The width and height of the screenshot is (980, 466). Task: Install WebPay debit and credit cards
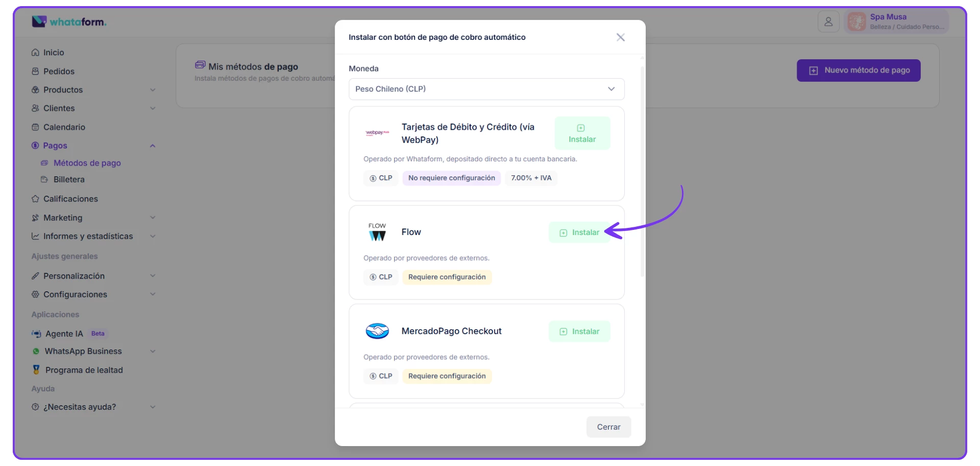coord(582,133)
